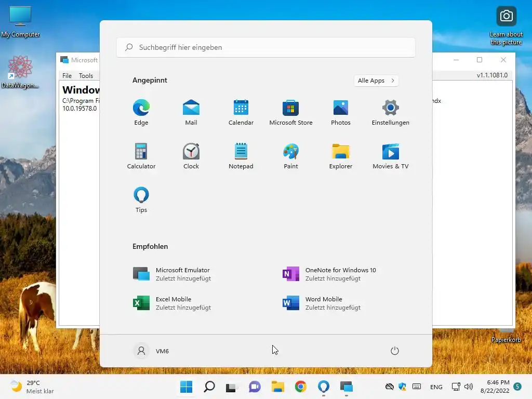Image resolution: width=532 pixels, height=399 pixels.
Task: Open the Tips app in Start menu
Action: [141, 200]
